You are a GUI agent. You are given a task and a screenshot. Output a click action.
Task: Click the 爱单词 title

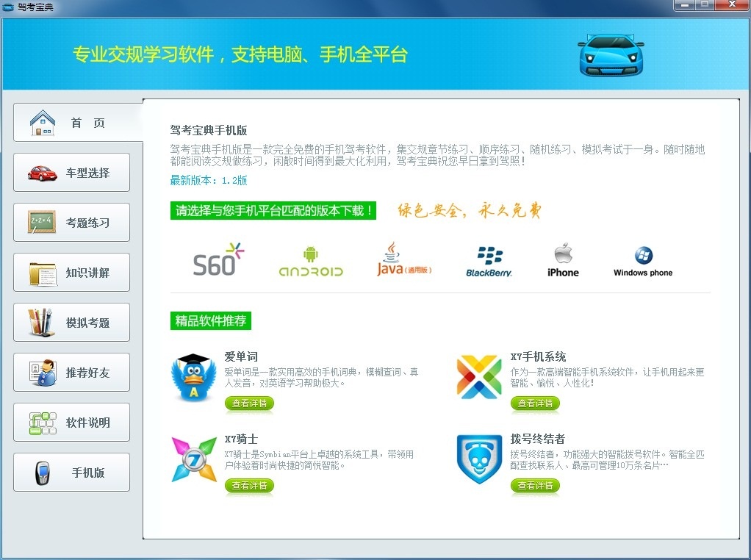coord(241,356)
